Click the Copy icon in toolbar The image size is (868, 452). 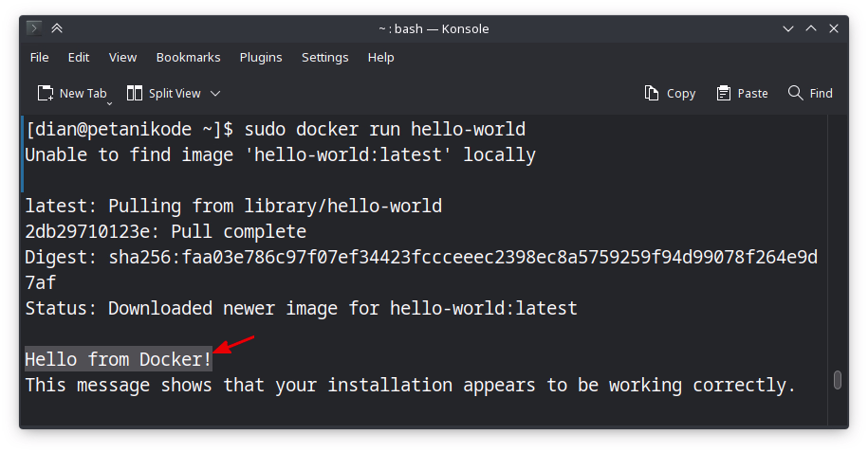(x=652, y=93)
